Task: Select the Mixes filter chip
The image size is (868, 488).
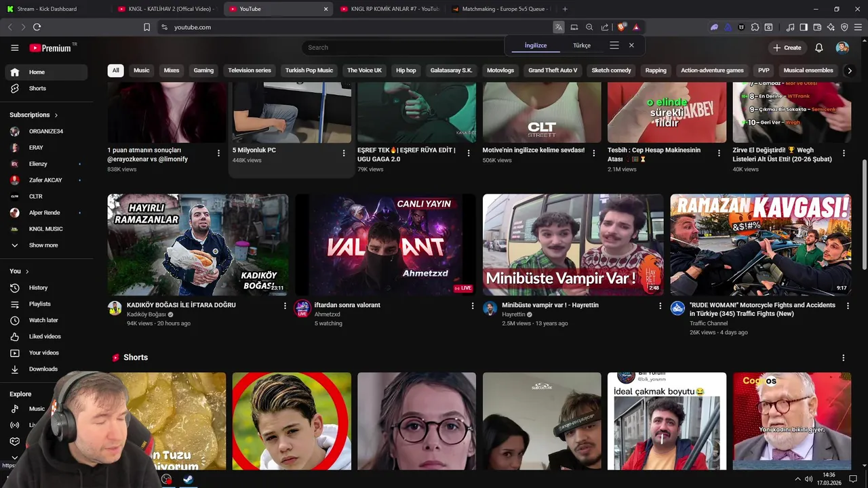Action: (x=172, y=70)
